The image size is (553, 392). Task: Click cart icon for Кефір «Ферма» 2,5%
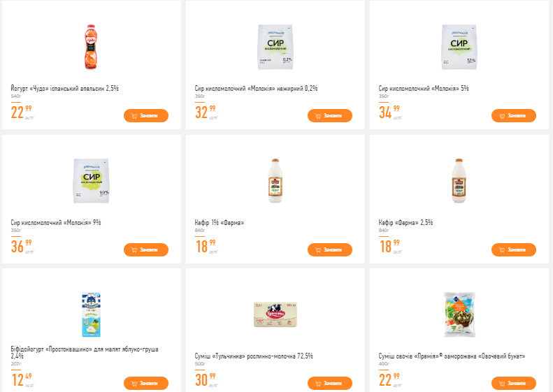tap(501, 249)
